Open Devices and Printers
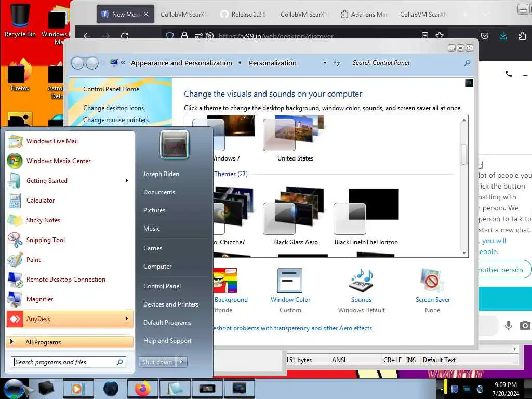Viewport: 532px width, 399px height. click(x=170, y=304)
